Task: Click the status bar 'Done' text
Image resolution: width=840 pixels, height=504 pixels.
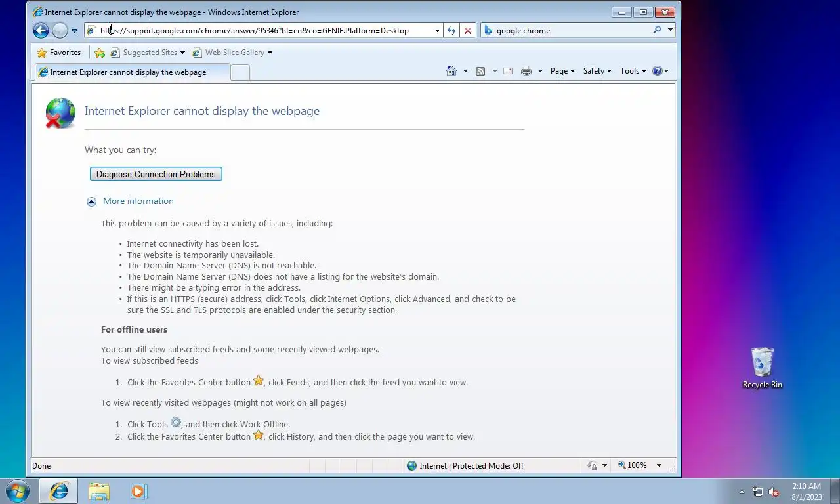Action: [x=41, y=465]
